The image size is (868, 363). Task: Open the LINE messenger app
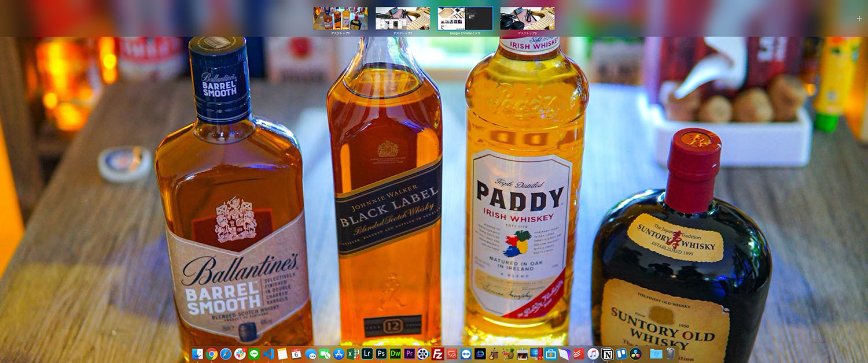(254, 354)
